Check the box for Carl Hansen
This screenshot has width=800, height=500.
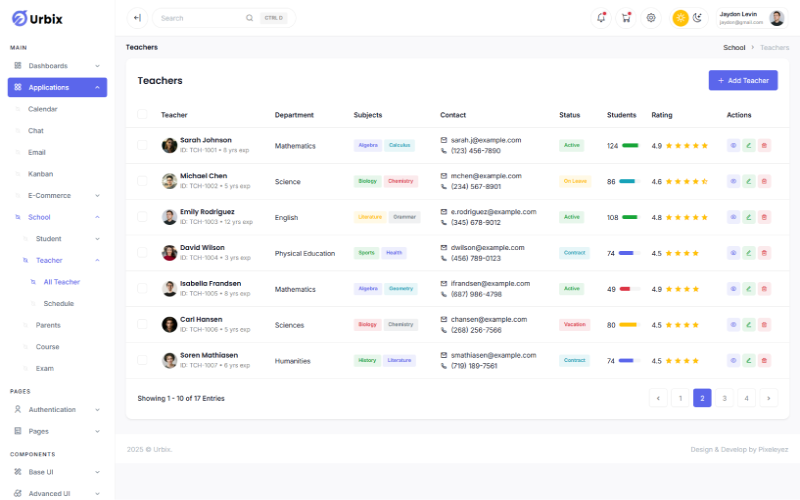pos(142,324)
